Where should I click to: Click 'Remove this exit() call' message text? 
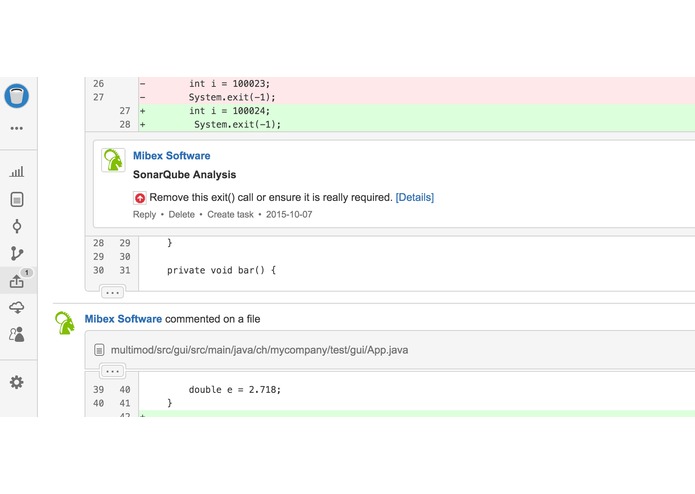pos(271,198)
